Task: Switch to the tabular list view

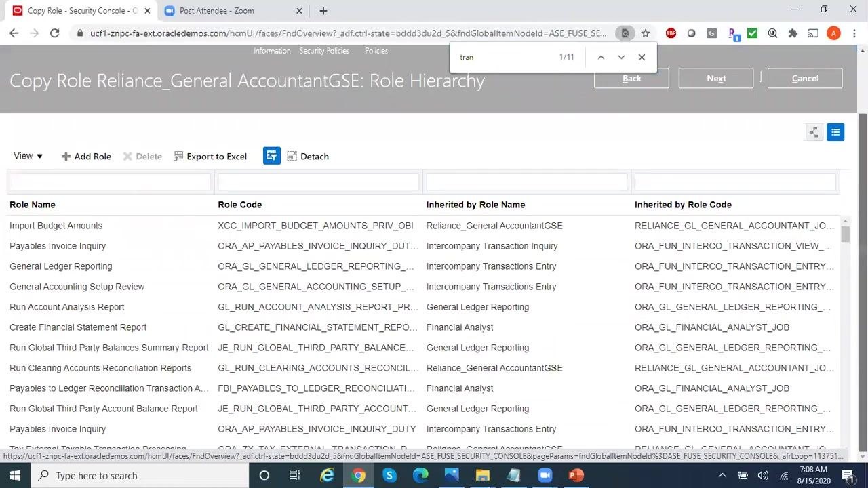Action: [x=835, y=132]
